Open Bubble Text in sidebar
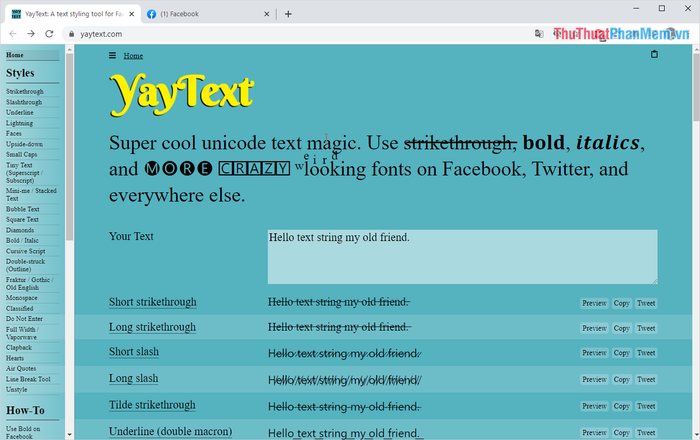Screen dimensions: 700x440 [x=23, y=209]
